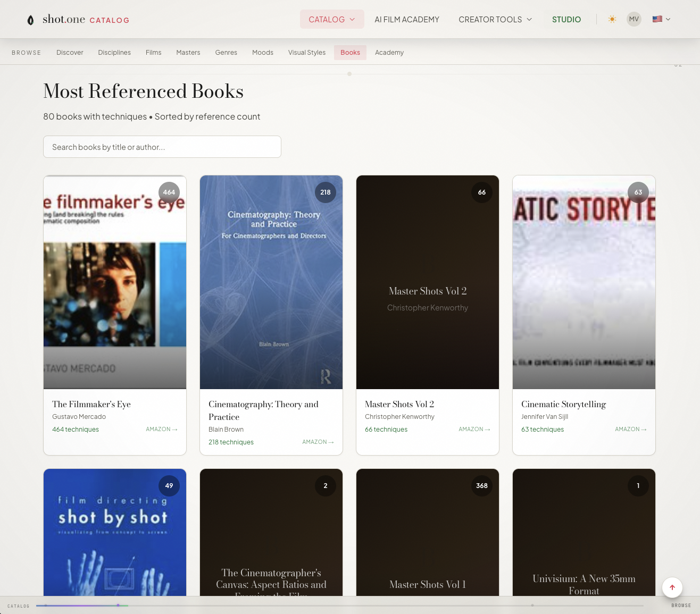Click the 218 reference count badge

[326, 192]
